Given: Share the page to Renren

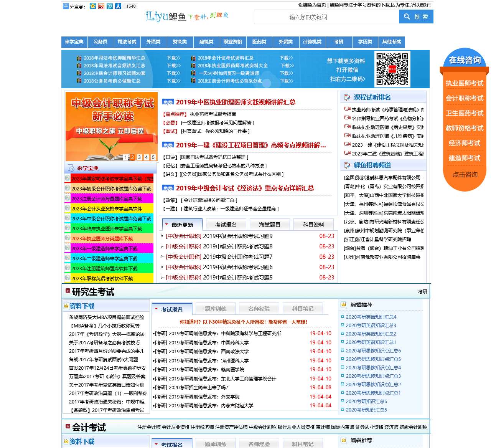Looking at the screenshot, I should pos(118,6).
